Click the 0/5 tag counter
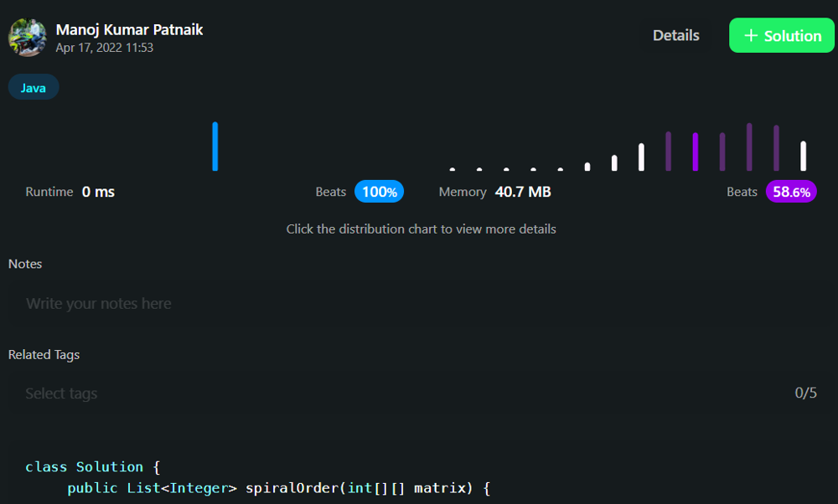838x504 pixels. point(805,393)
